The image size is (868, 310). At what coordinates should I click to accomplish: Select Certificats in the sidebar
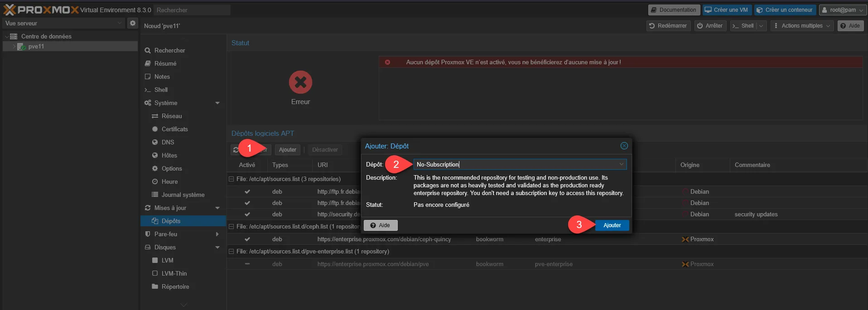(174, 129)
